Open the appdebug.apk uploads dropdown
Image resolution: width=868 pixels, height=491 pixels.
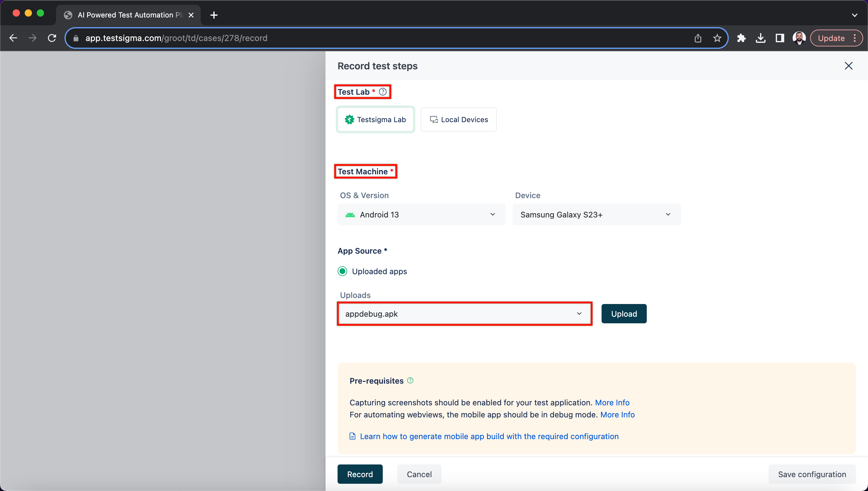(464, 314)
